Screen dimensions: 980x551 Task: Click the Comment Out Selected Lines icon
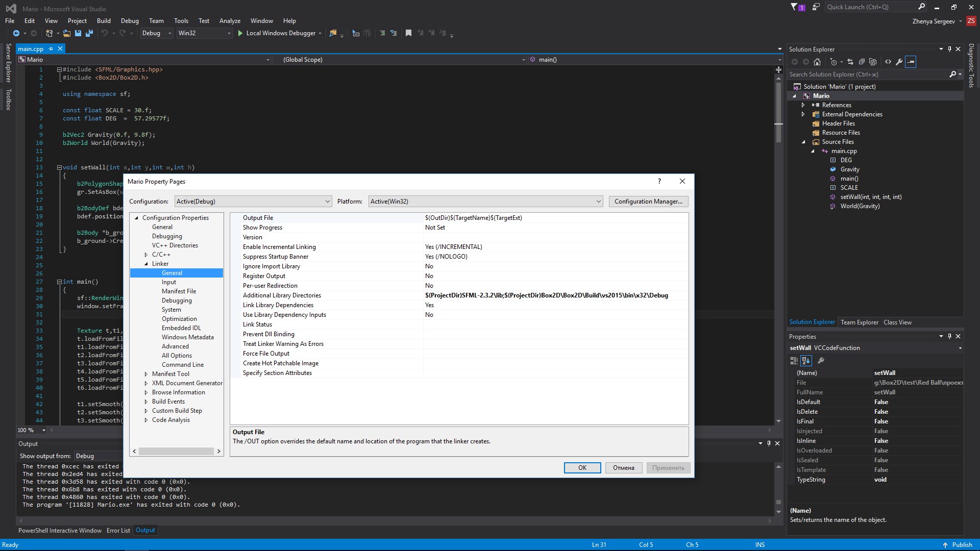coord(382,33)
